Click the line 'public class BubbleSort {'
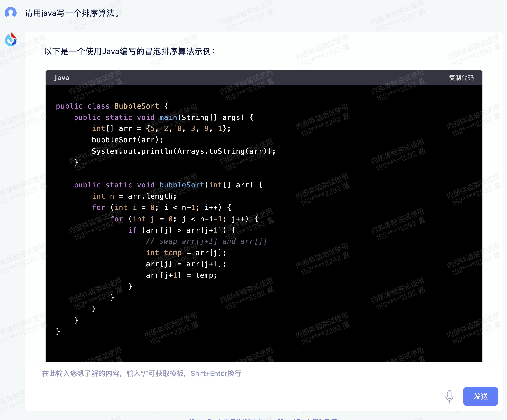The width and height of the screenshot is (507, 420). click(x=112, y=106)
